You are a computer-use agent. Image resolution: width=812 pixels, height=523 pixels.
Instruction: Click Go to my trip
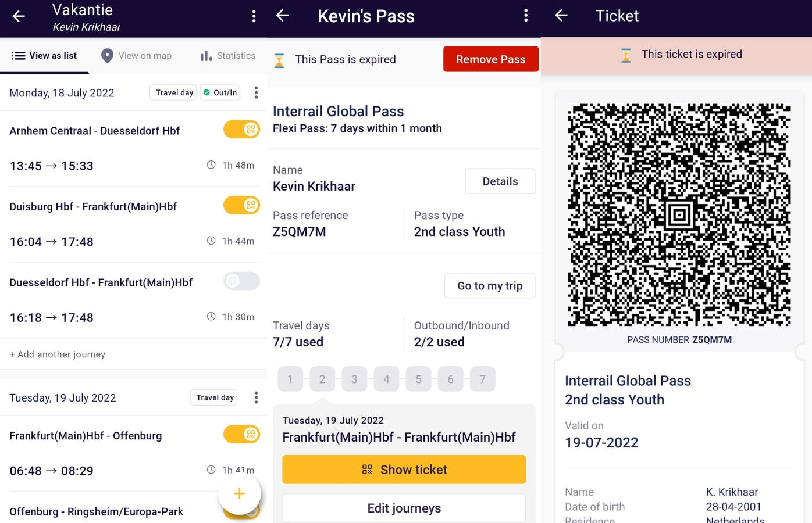point(489,286)
